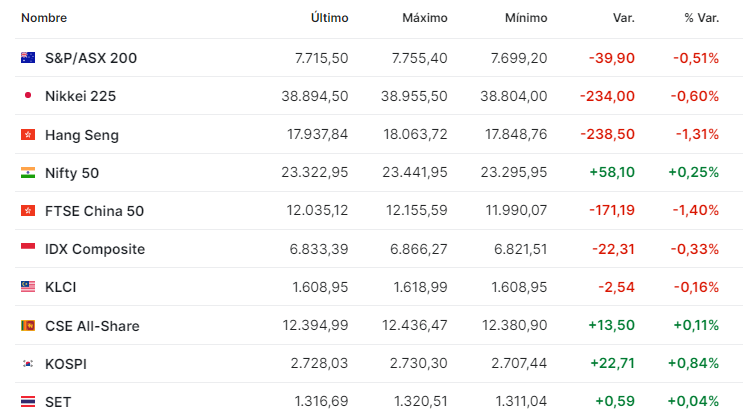
Task: Click the Australia flag icon beside S&P/ASX 200
Action: click(28, 58)
